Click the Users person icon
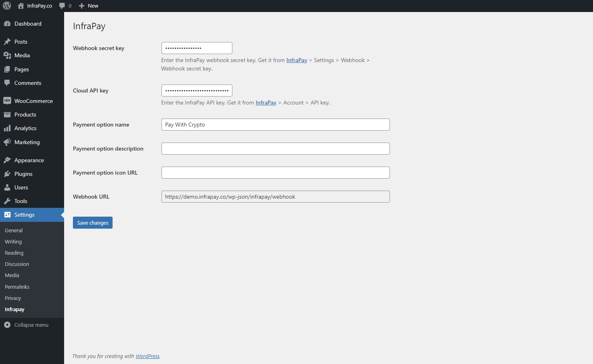 click(x=7, y=187)
